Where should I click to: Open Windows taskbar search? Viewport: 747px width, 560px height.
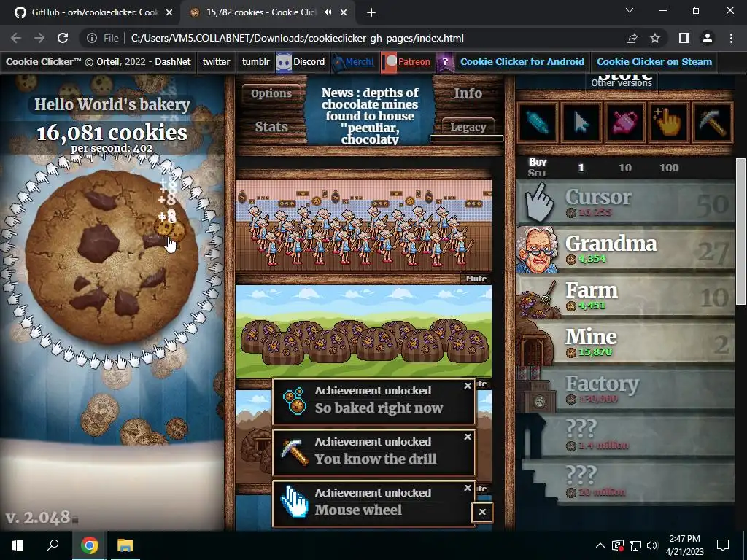pyautogui.click(x=53, y=545)
